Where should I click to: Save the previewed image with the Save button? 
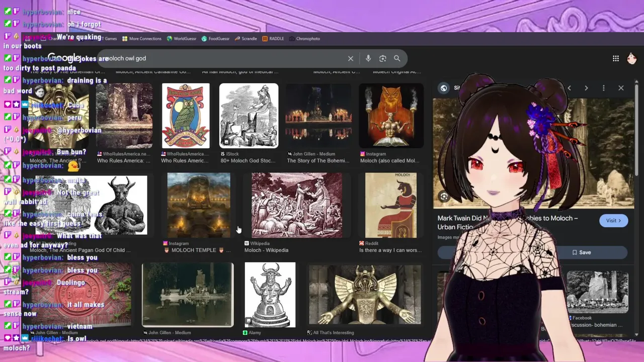click(581, 252)
